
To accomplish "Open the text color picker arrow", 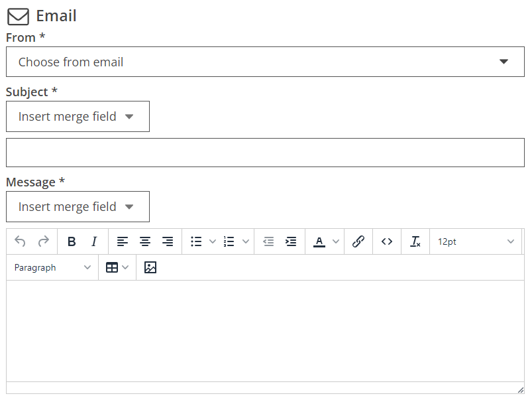I will coord(335,241).
